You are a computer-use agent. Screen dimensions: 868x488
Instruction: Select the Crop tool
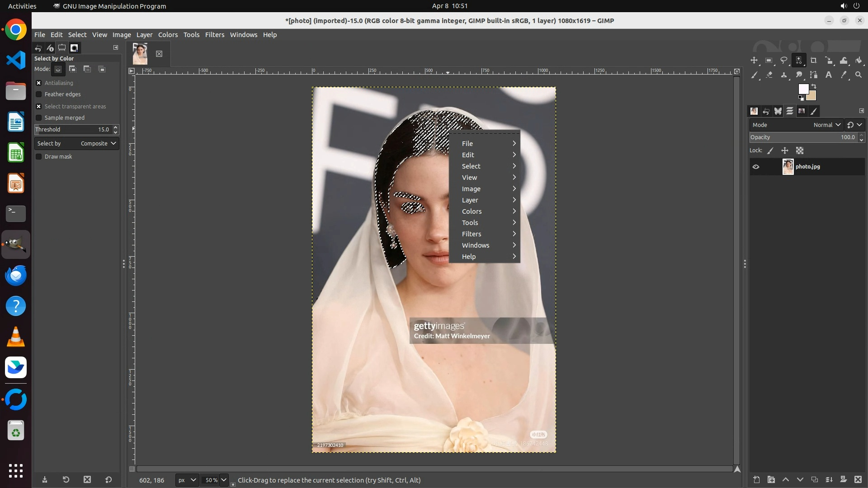click(x=814, y=61)
